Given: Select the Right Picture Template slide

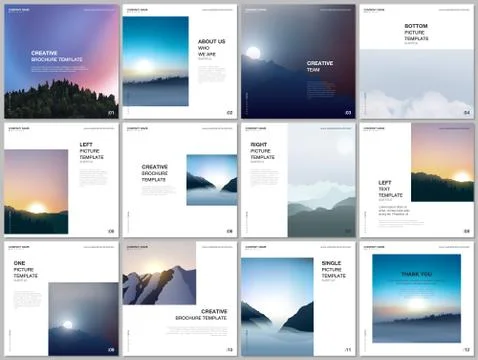Looking at the screenshot, I should click(298, 180).
